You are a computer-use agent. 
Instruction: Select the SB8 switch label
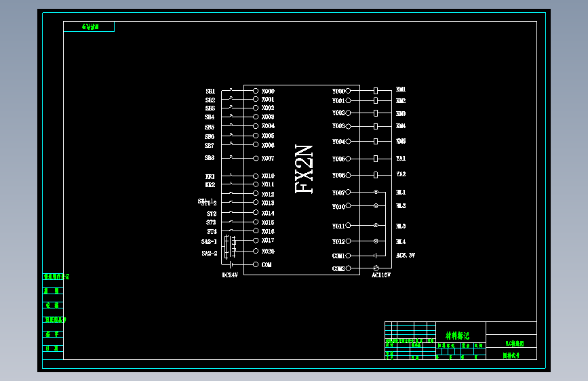pyautogui.click(x=210, y=158)
